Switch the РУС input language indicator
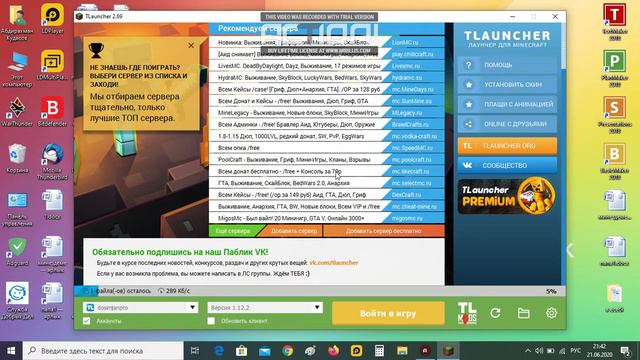 (x=576, y=351)
